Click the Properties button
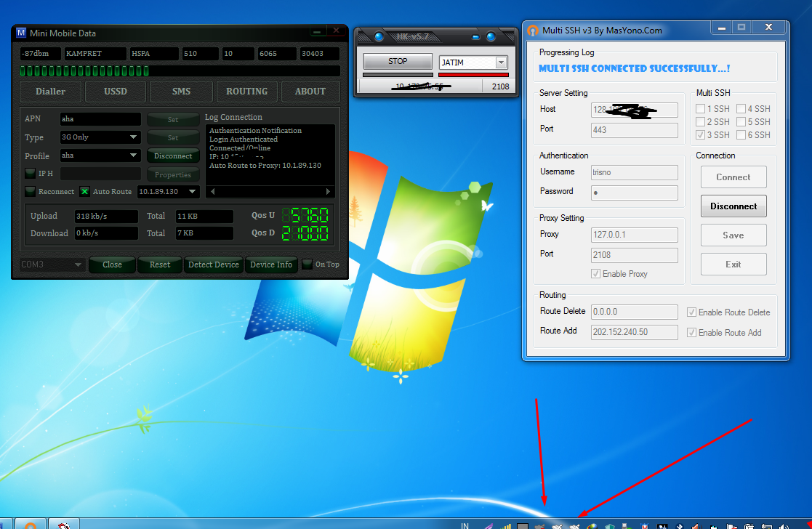The image size is (812, 529). [x=173, y=174]
